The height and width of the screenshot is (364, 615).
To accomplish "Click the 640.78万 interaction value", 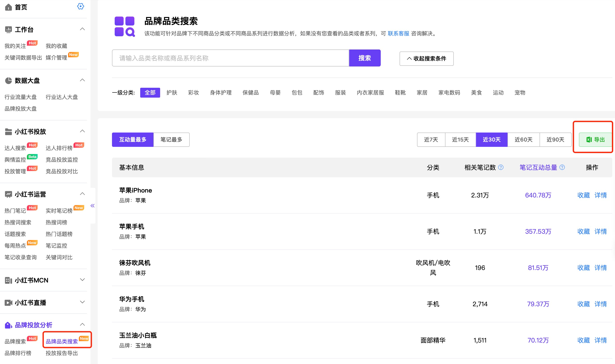I will point(538,195).
